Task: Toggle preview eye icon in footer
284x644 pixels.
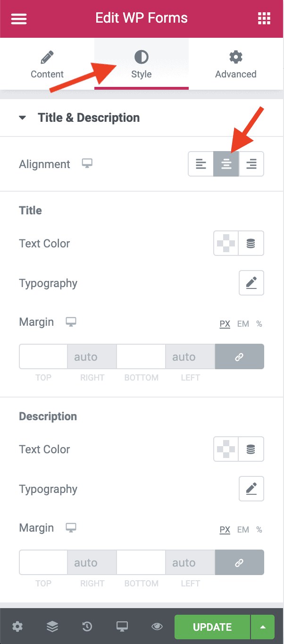Action: tap(157, 627)
